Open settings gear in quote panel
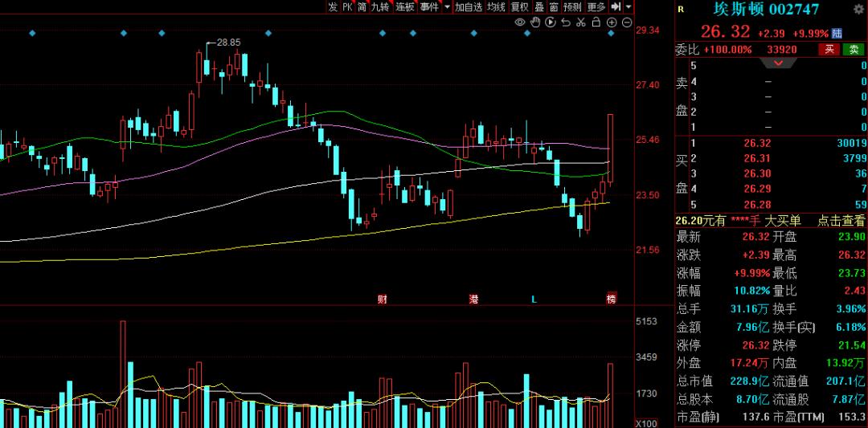868x428 pixels. [858, 9]
